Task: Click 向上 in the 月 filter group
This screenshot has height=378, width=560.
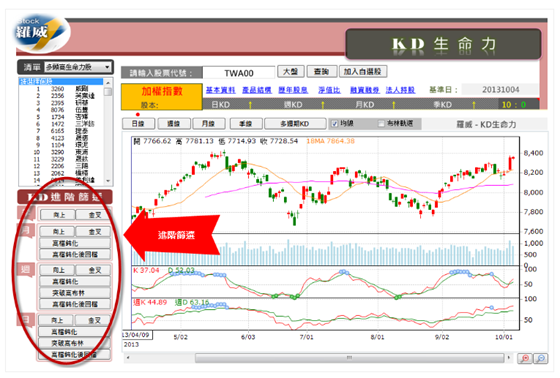Action: point(58,232)
